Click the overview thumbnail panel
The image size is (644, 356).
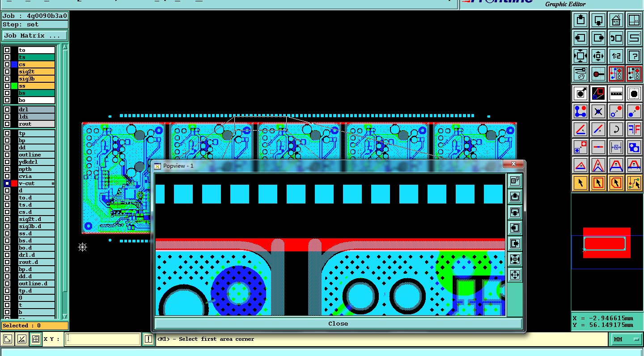click(x=607, y=251)
